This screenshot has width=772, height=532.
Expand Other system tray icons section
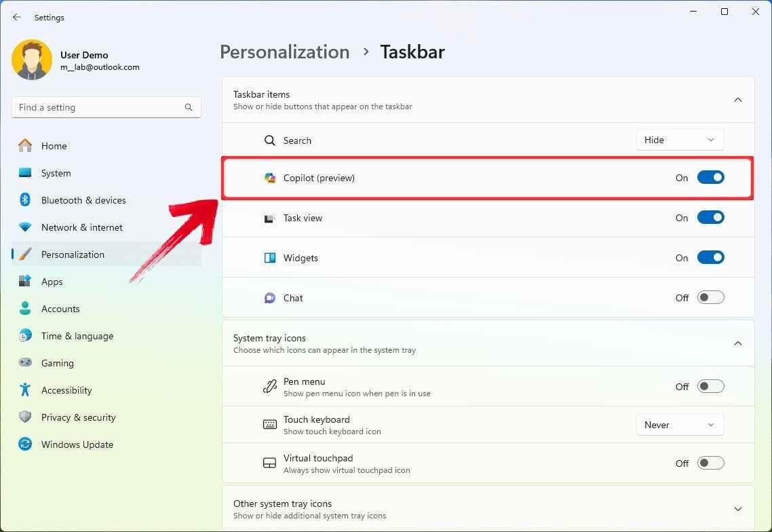click(x=737, y=509)
